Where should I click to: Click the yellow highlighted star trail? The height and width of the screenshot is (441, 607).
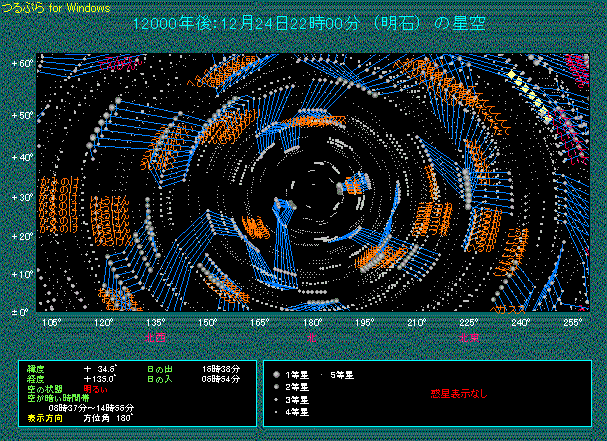(x=528, y=90)
